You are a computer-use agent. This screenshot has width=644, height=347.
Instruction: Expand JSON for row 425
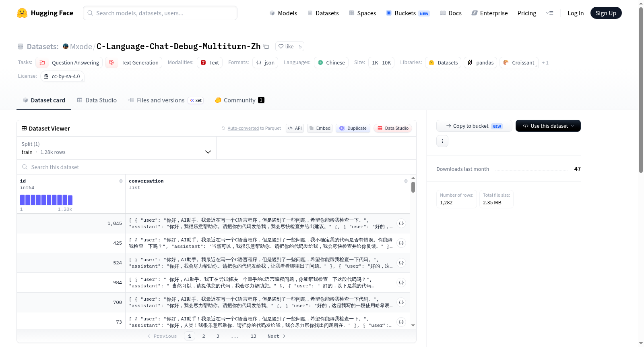point(401,243)
